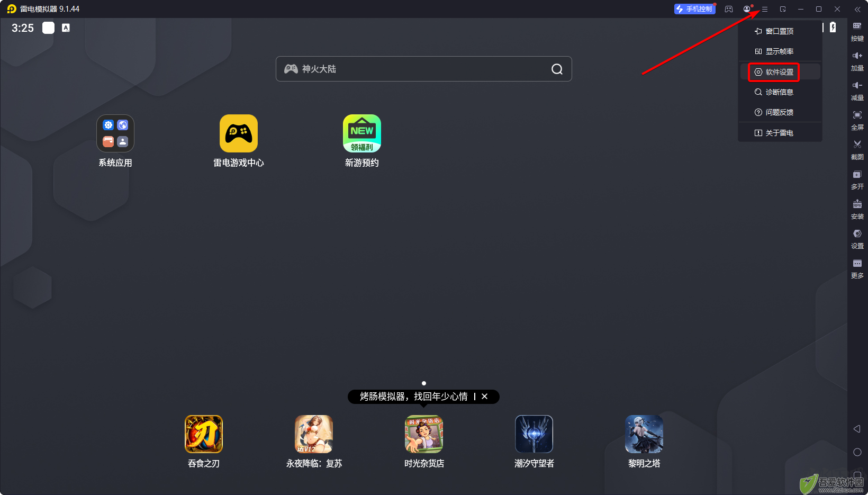868x495 pixels.
Task: Launch 雷电游戏中心 app
Action: 239,141
